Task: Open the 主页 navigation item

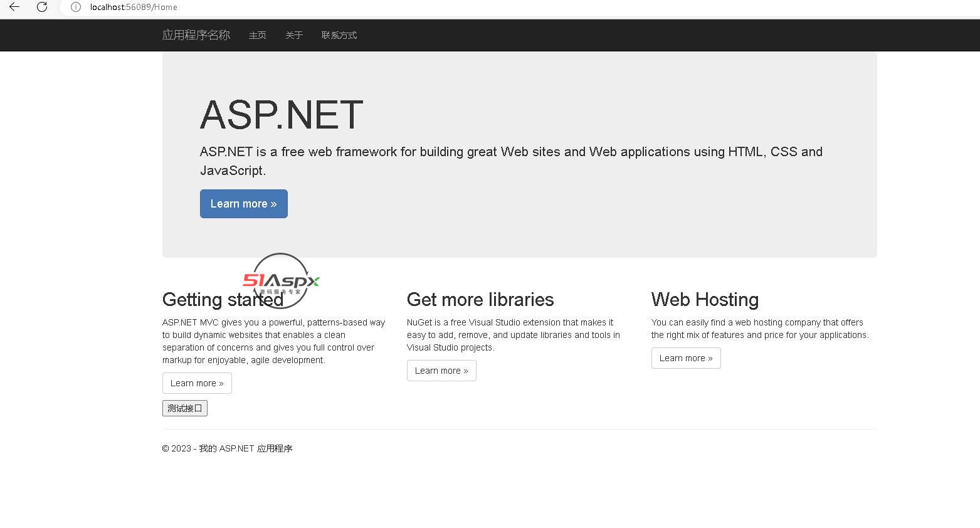Action: [258, 35]
